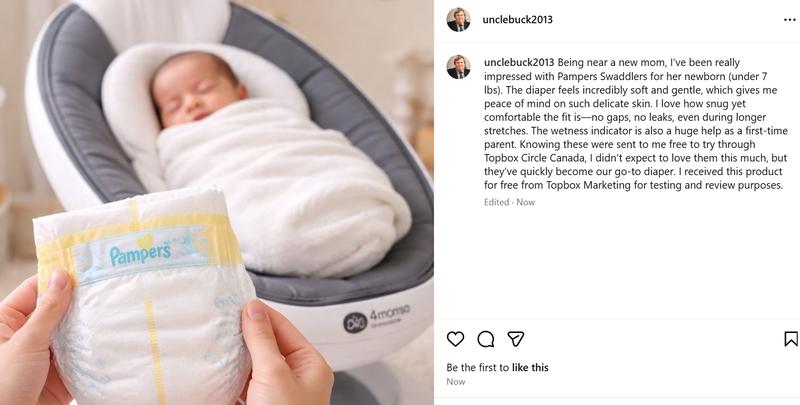Open comments via speech bubble icon

click(x=485, y=339)
